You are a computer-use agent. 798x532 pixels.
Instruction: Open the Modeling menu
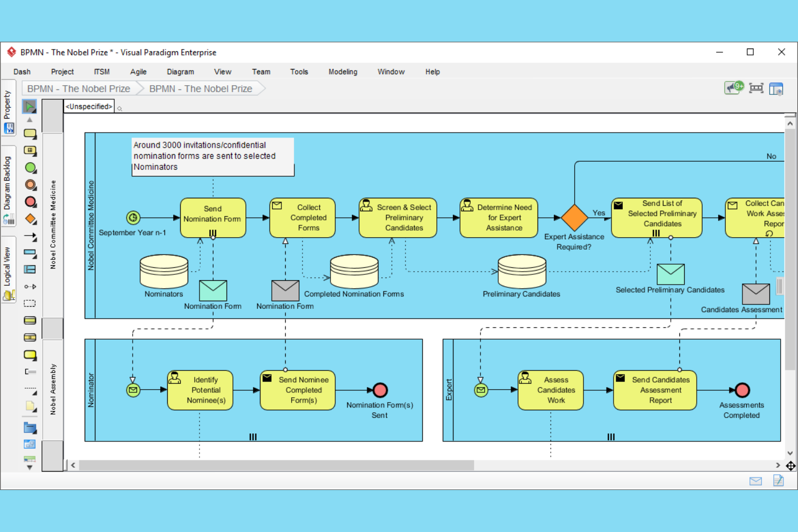coord(342,71)
